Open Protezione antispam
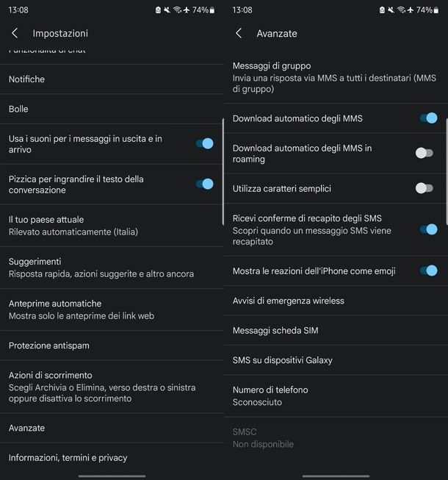Screen dimensions: 448x480 (112, 345)
